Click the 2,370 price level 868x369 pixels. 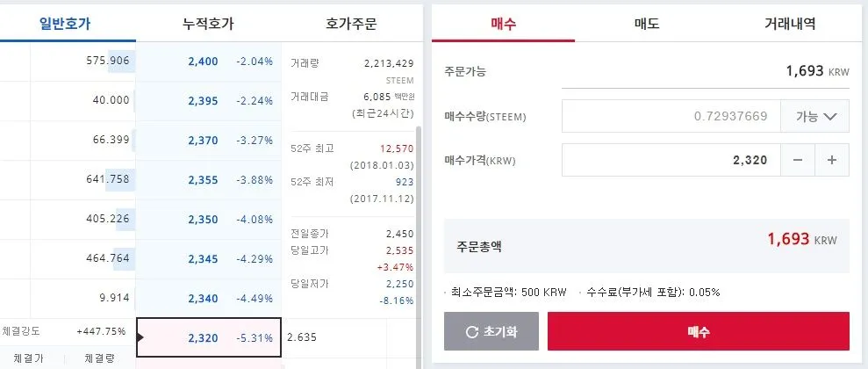coord(209,141)
